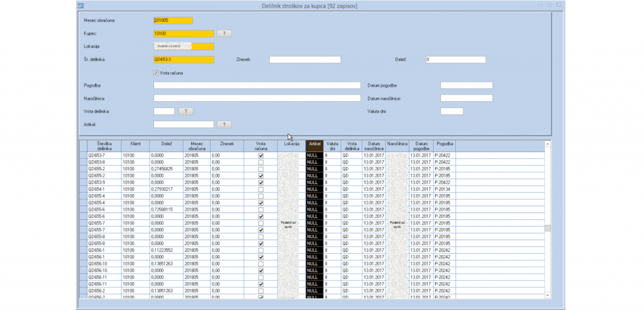Select the QD653-9 cell in the grid

(104, 183)
